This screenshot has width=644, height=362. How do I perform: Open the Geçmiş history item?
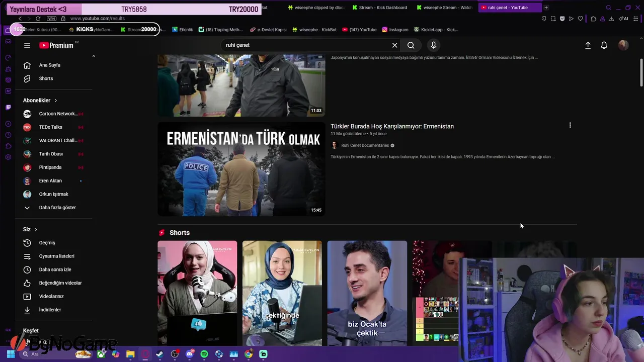54,243
